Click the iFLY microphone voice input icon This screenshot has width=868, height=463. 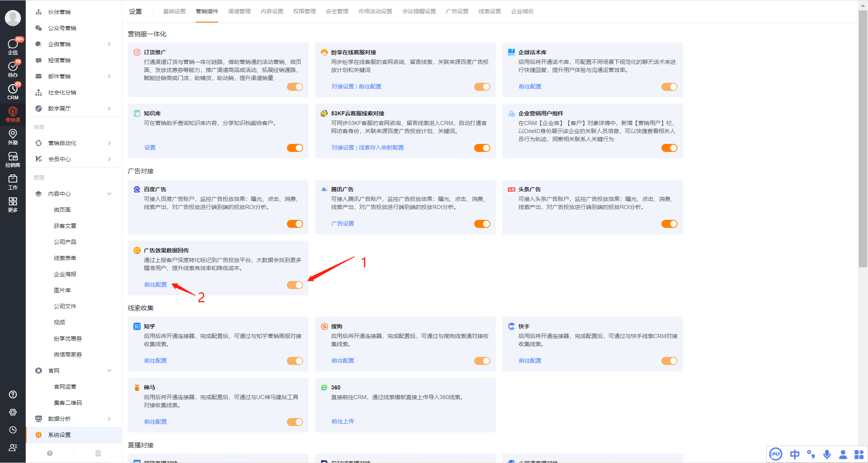click(827, 454)
